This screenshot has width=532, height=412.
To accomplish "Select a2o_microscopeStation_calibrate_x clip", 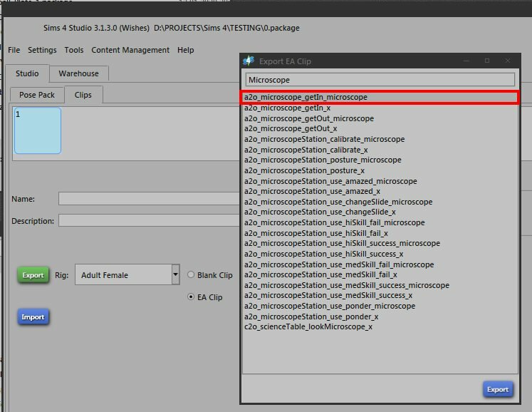I will 380,150.
